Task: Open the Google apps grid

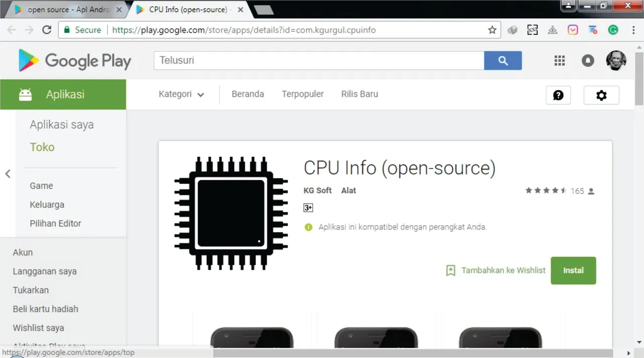Action: tap(559, 60)
